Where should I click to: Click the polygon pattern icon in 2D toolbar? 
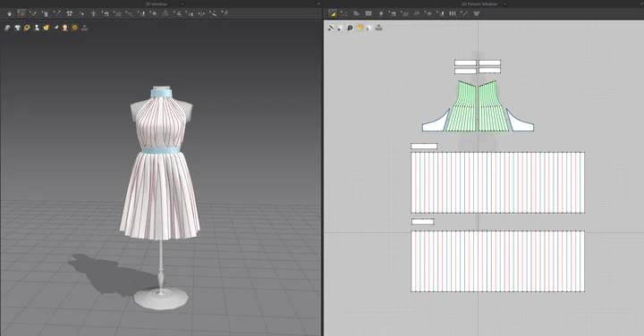(357, 13)
